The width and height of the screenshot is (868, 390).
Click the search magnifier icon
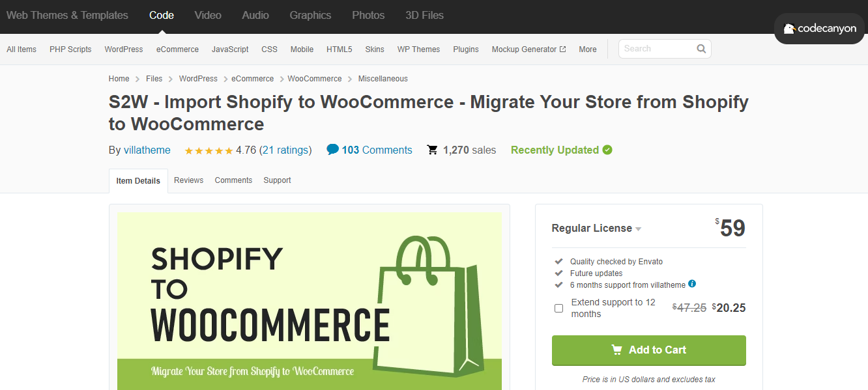[701, 49]
